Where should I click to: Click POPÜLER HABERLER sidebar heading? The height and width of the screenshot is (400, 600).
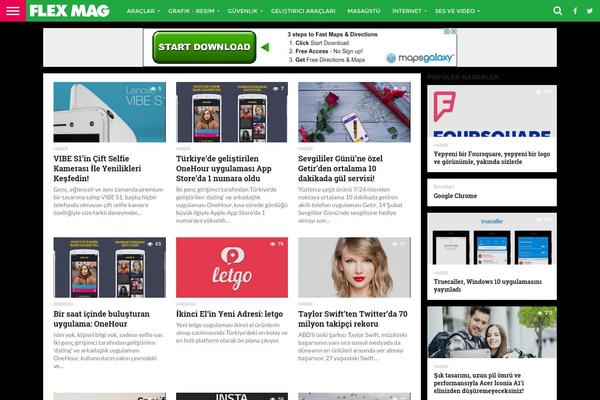pos(463,77)
